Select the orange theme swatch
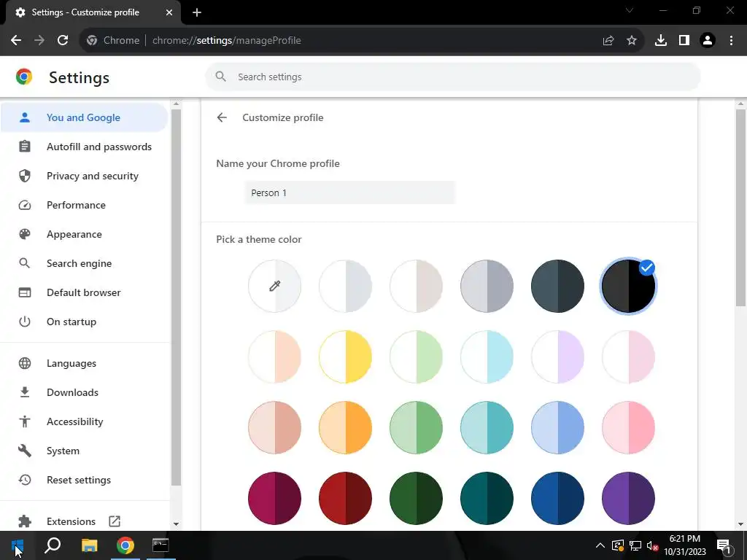 click(x=345, y=427)
